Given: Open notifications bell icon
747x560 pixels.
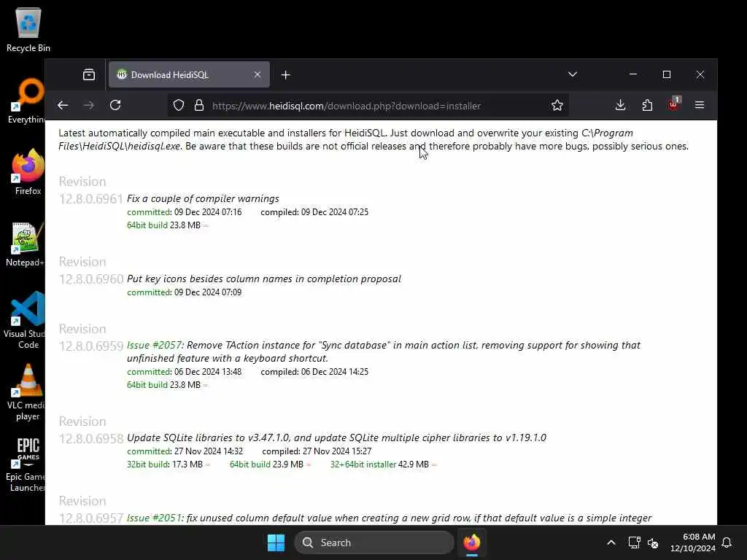Looking at the screenshot, I should pos(727,542).
